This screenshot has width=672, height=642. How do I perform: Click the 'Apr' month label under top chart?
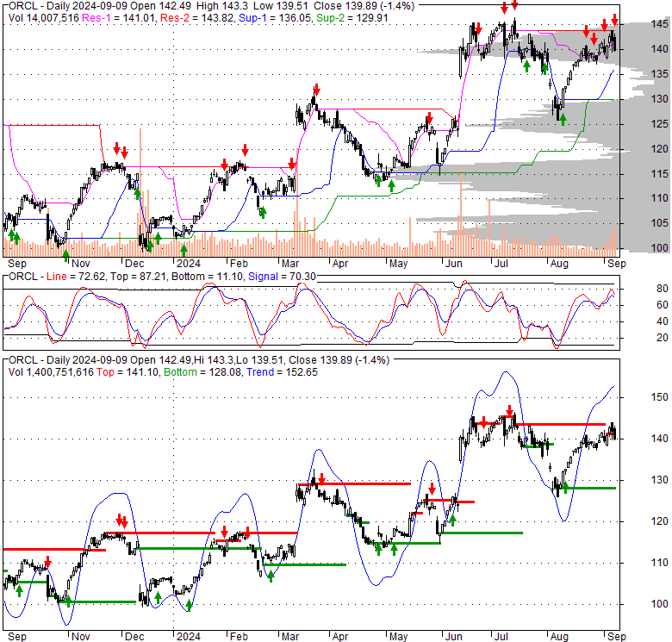coord(340,264)
